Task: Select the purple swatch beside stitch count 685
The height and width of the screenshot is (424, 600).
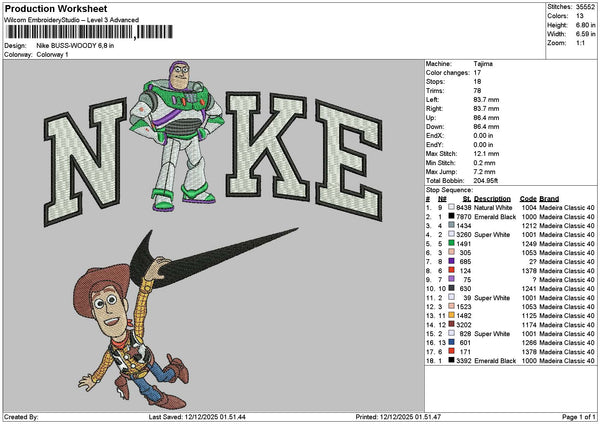Action: pyautogui.click(x=451, y=261)
